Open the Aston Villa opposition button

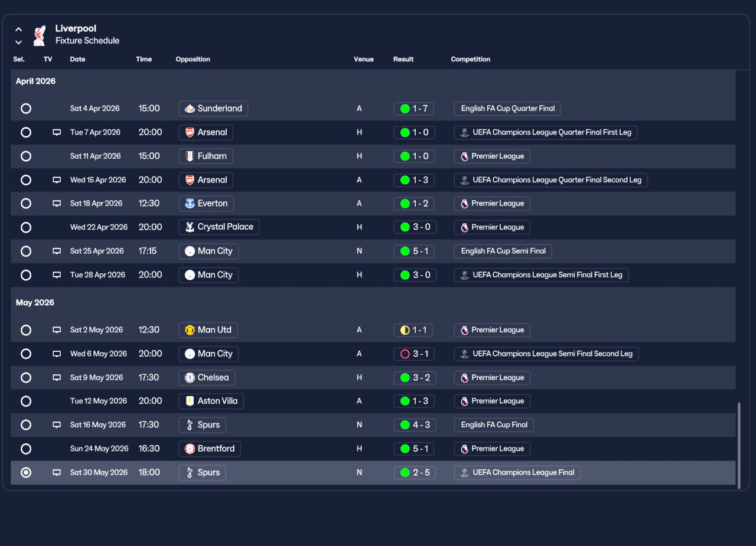pos(211,401)
